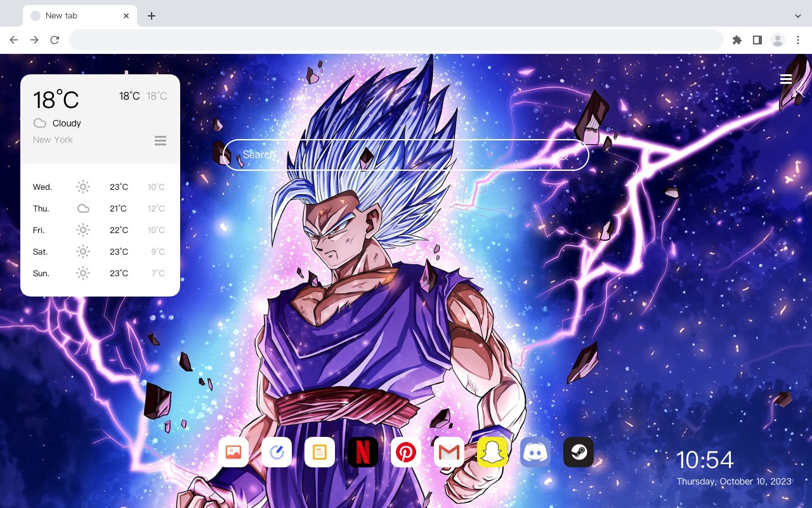The width and height of the screenshot is (812, 508).
Task: Select the Sun. forecast row label
Action: 41,273
